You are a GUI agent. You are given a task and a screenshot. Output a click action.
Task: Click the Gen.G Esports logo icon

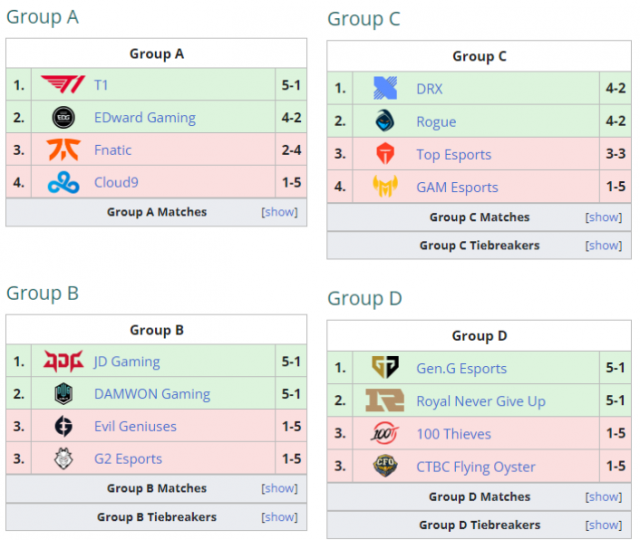click(x=385, y=368)
